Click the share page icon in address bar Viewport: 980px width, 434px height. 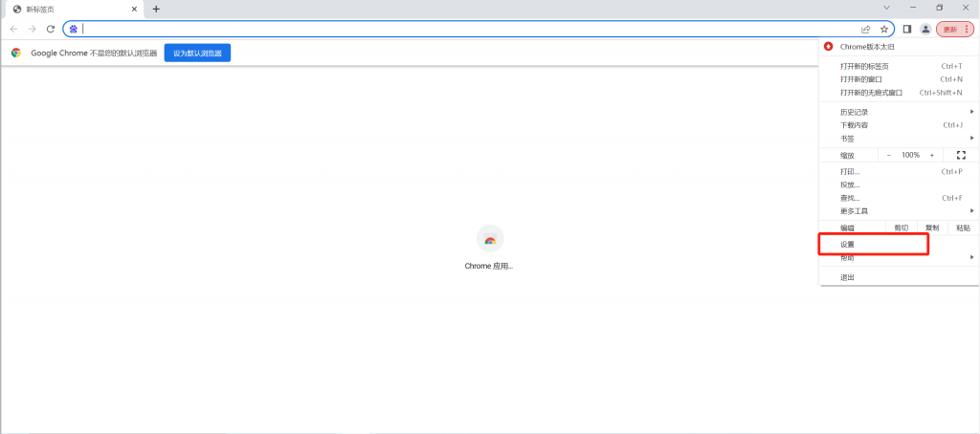pyautogui.click(x=866, y=30)
